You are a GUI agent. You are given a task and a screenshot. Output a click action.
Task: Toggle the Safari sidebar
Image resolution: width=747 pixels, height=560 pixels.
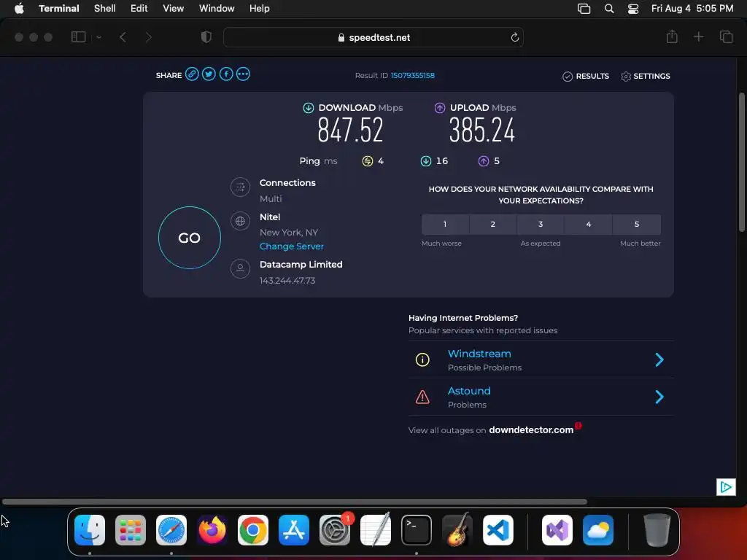pyautogui.click(x=78, y=36)
